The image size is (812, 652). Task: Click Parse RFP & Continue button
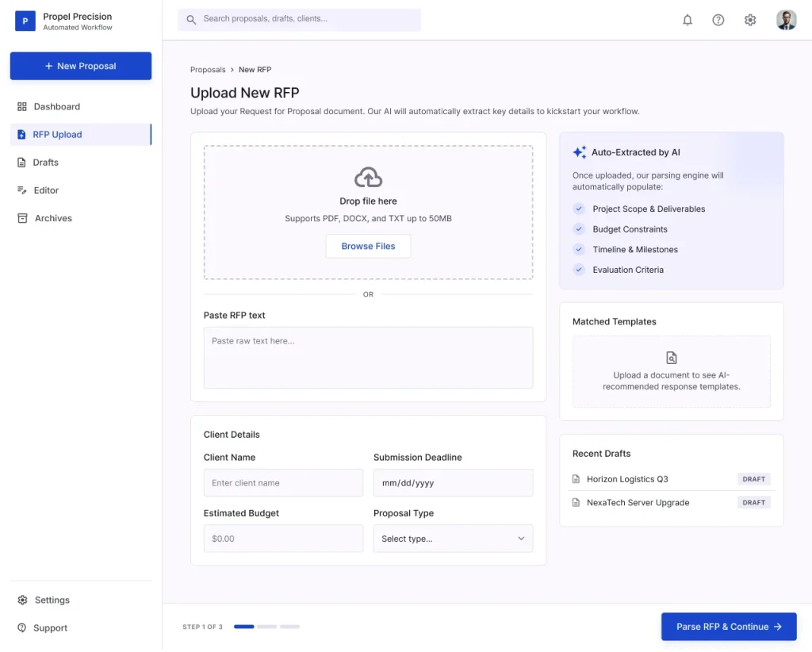729,627
